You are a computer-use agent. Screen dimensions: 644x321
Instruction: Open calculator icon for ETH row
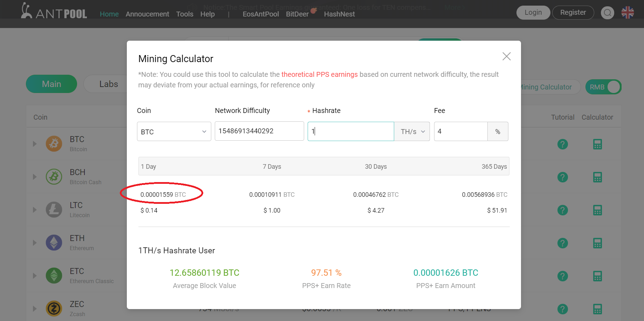point(597,243)
